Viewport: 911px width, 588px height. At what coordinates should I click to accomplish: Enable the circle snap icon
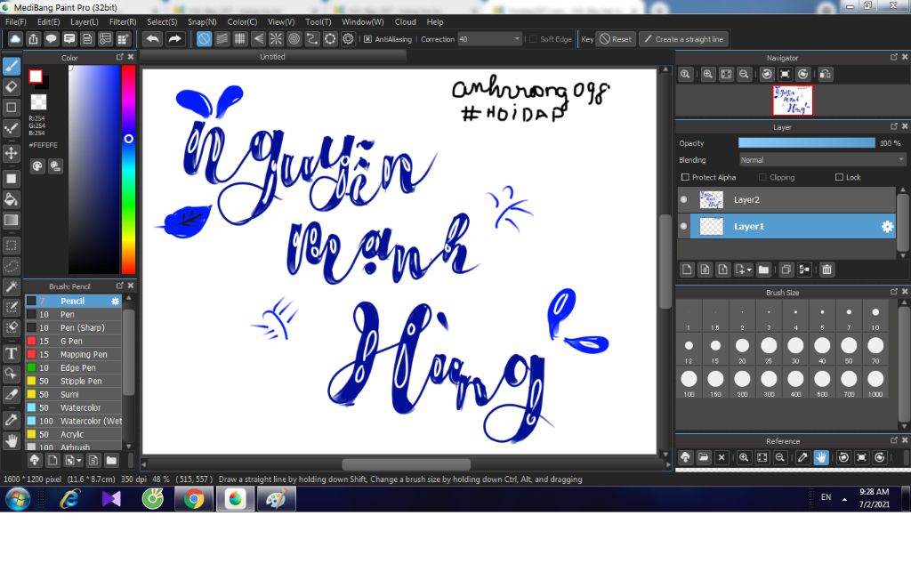click(x=294, y=39)
